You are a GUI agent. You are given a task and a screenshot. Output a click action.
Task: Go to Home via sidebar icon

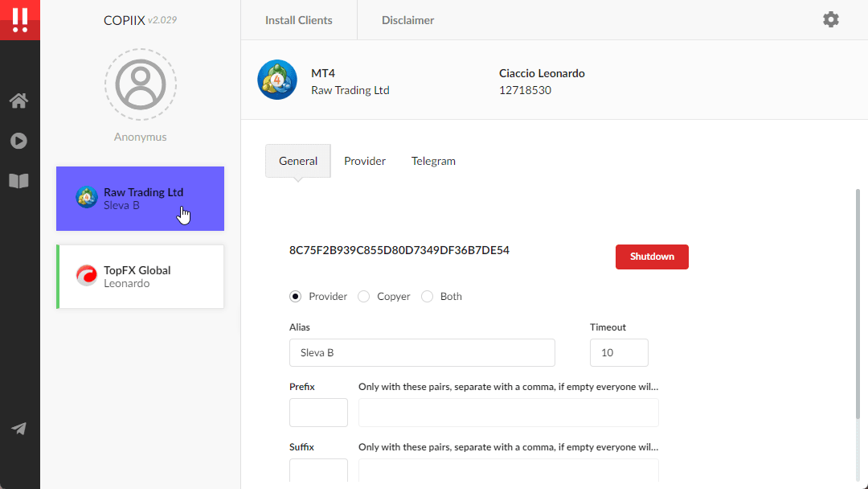18,101
